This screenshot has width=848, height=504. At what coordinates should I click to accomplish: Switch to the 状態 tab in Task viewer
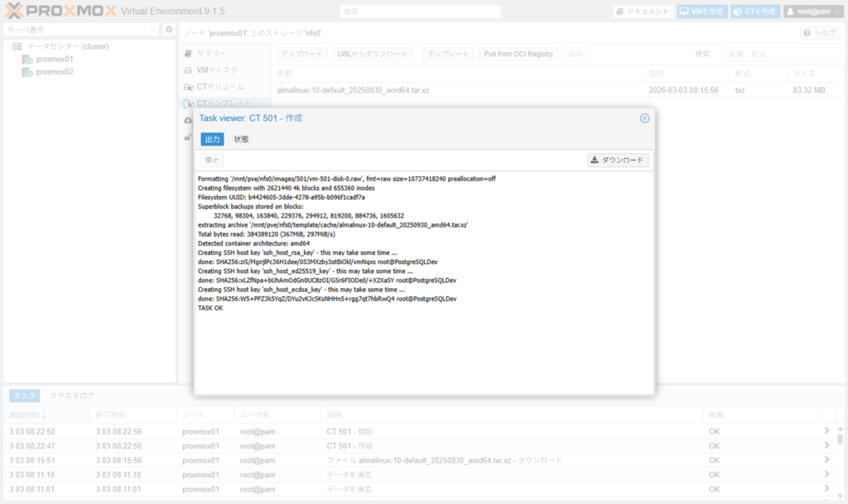(x=241, y=139)
